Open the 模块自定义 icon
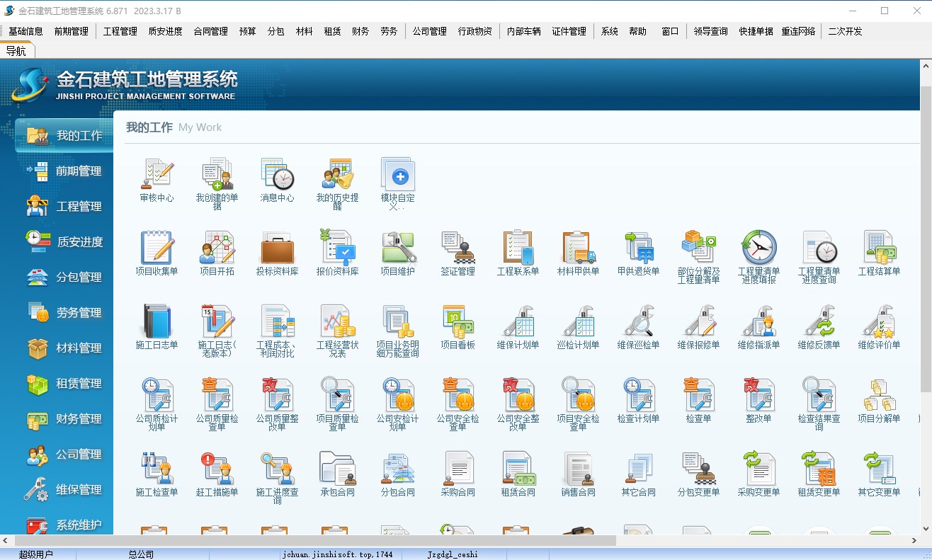 pos(397,174)
